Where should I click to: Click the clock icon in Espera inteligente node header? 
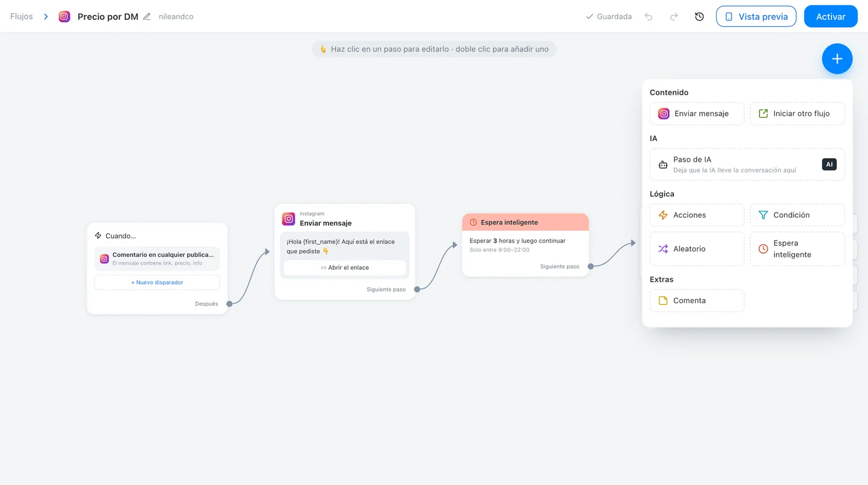473,222
